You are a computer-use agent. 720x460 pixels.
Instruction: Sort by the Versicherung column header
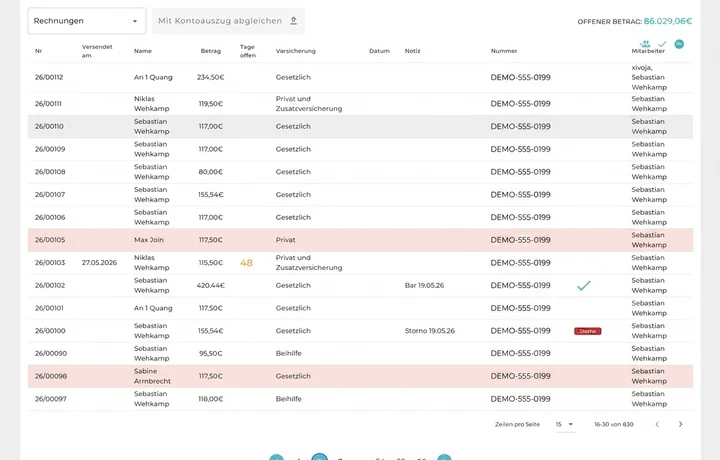(296, 51)
